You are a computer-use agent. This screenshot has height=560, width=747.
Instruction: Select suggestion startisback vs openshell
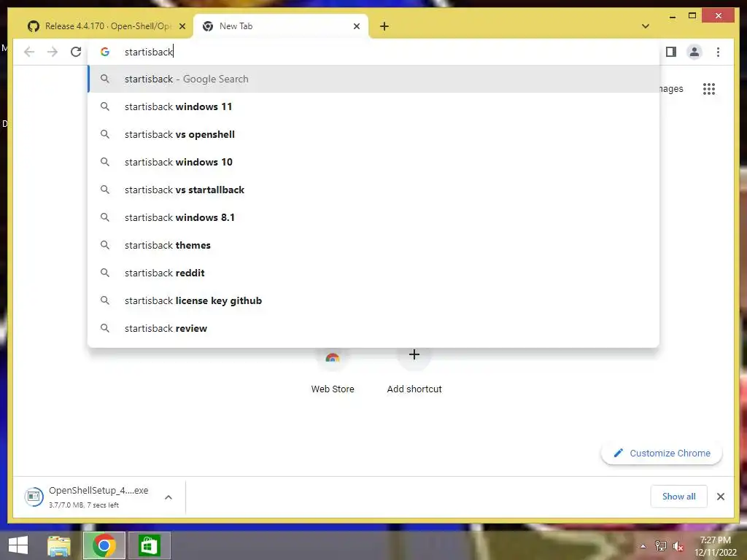tap(374, 134)
